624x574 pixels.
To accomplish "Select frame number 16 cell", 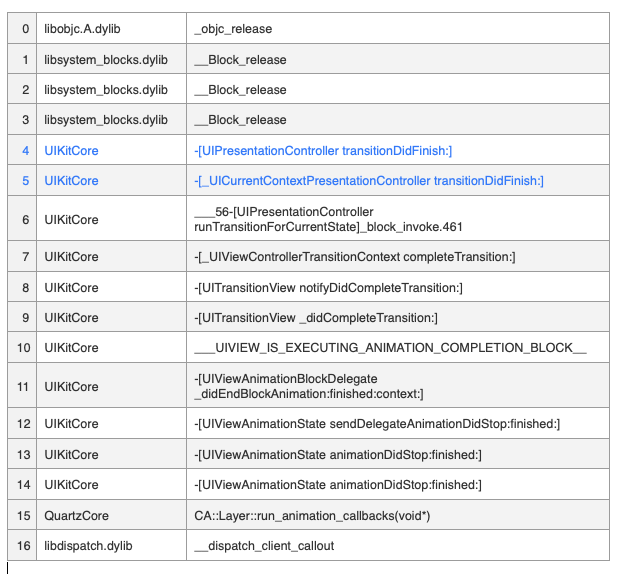I will click(x=23, y=546).
